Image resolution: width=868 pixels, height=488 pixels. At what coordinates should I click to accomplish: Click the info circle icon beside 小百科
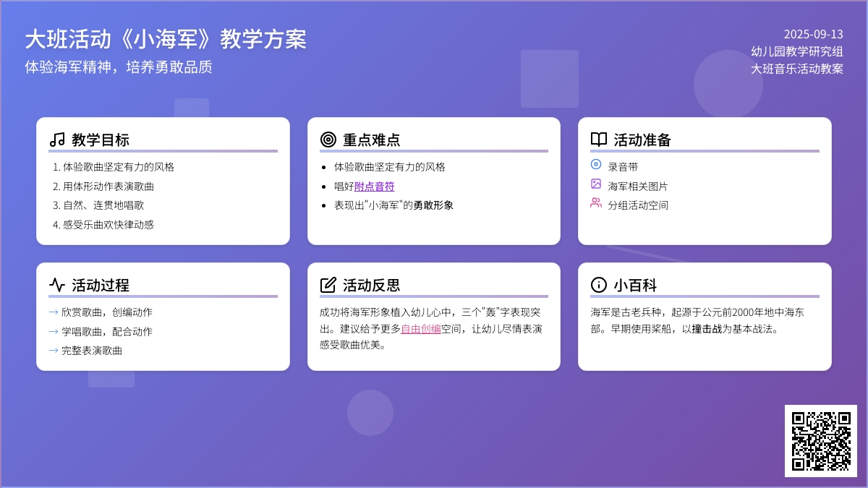tap(599, 285)
